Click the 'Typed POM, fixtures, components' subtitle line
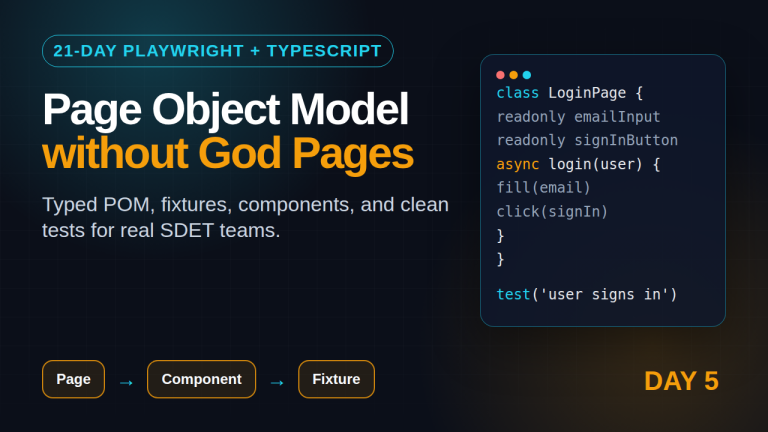This screenshot has height=432, width=768. [x=245, y=205]
